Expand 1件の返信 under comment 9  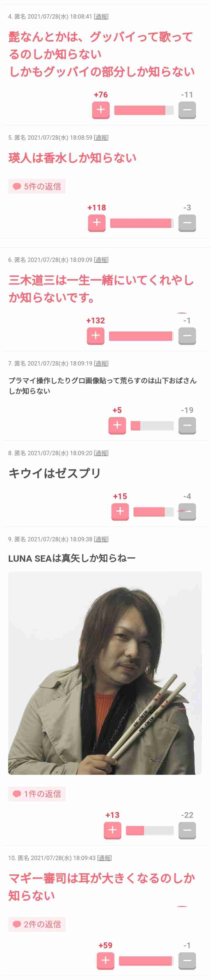pos(37,794)
